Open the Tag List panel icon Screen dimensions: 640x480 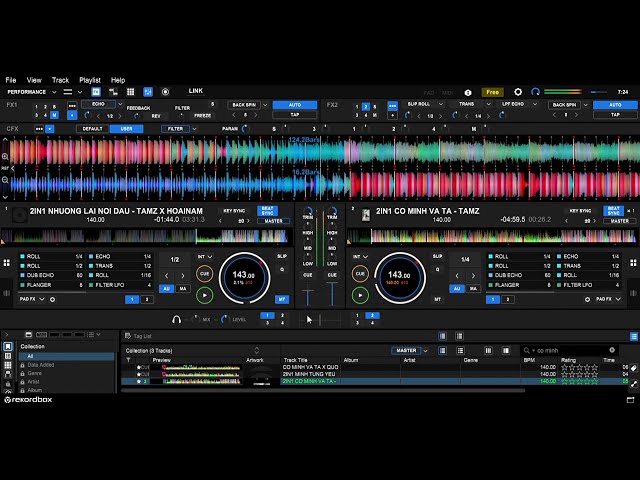(128, 336)
